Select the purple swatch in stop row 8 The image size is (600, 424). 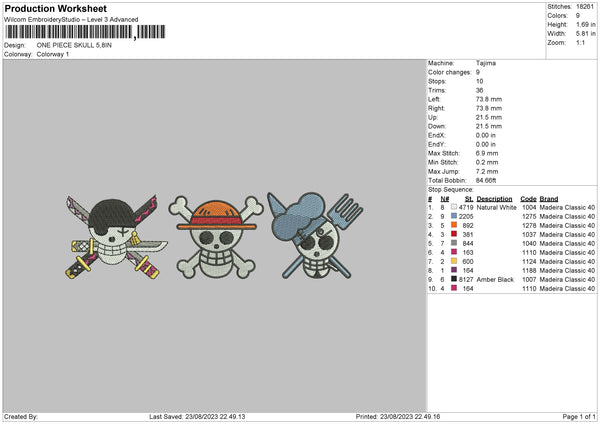coord(454,270)
